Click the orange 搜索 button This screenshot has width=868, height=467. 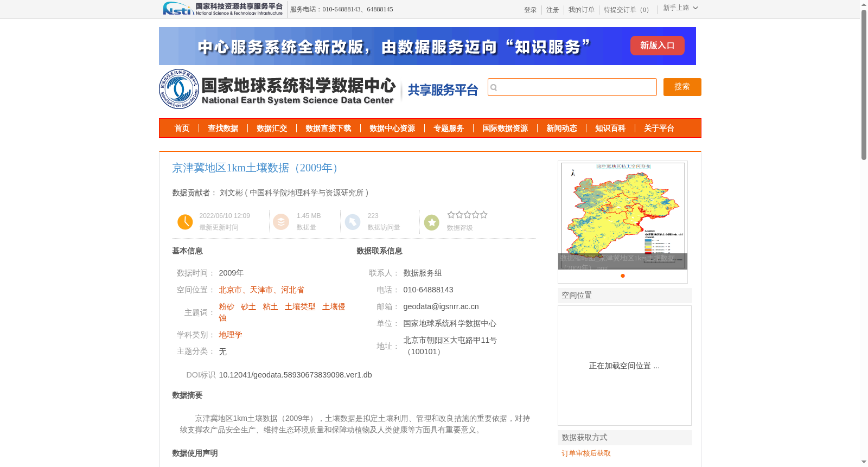click(682, 87)
